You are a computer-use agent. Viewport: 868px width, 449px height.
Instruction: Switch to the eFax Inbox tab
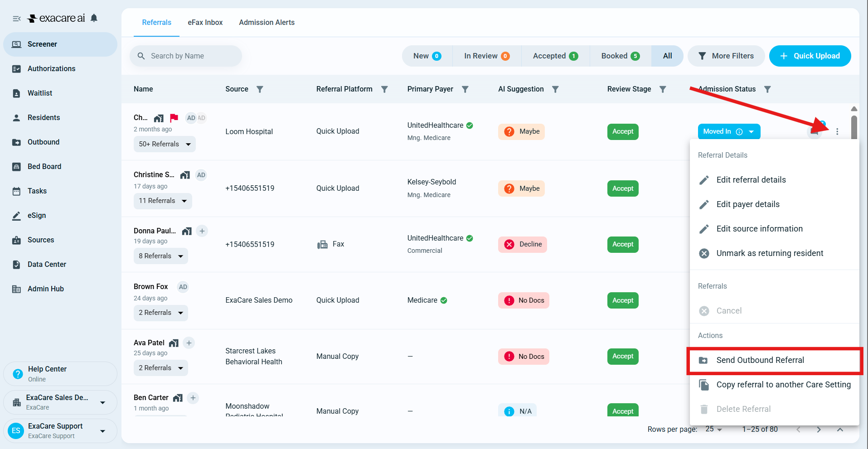pyautogui.click(x=205, y=23)
